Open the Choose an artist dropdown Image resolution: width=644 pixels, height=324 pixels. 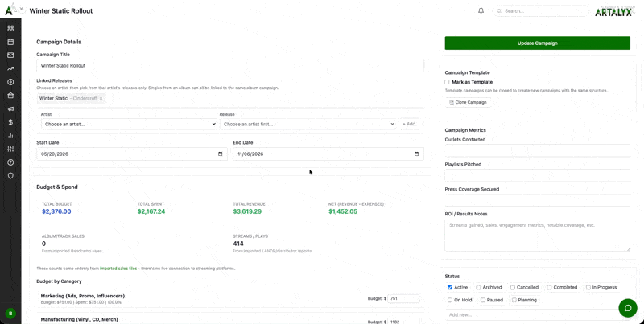point(129,124)
